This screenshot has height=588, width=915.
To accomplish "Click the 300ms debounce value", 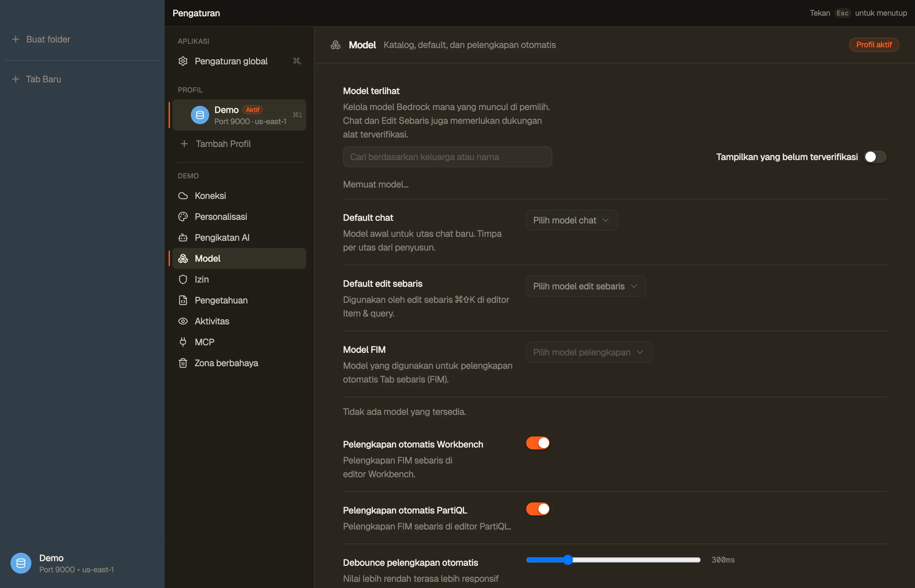I will click(x=723, y=560).
